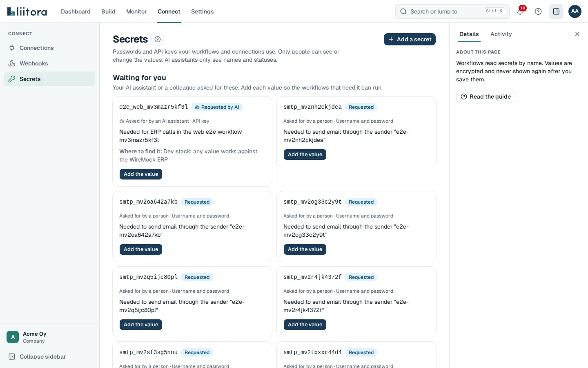Click the Requested badge on smtp_mv2q5ijc80pl

click(197, 277)
